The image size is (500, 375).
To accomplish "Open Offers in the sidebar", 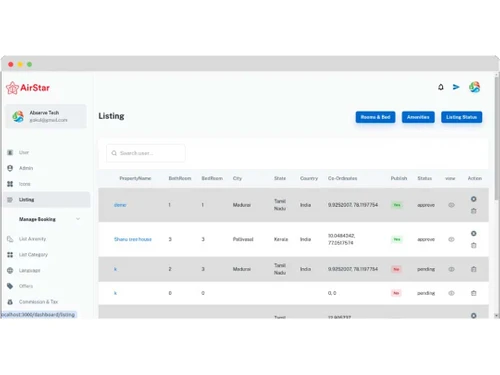I will coord(26,286).
